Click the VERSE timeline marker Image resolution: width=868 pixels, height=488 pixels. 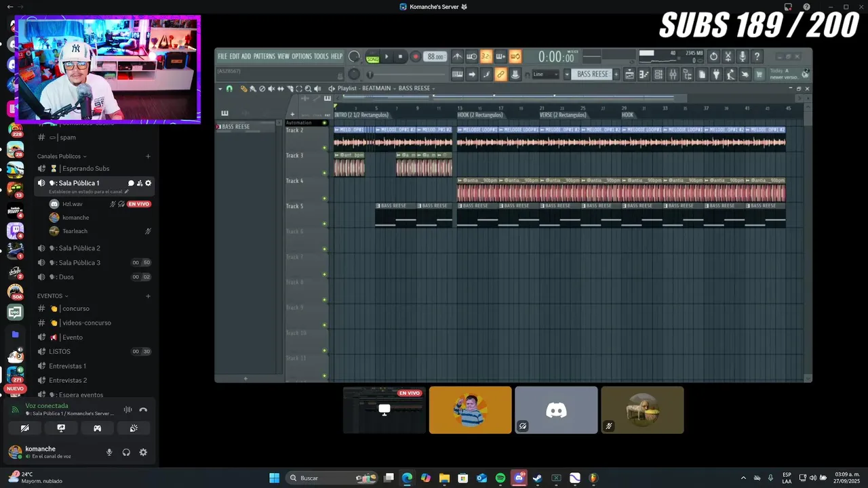[563, 115]
